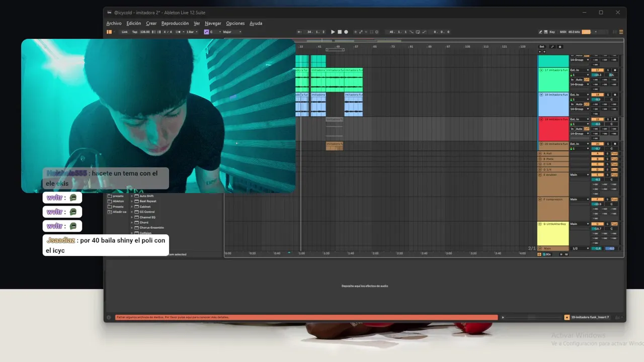
Task: Stop playback with the Stop button
Action: (339, 32)
